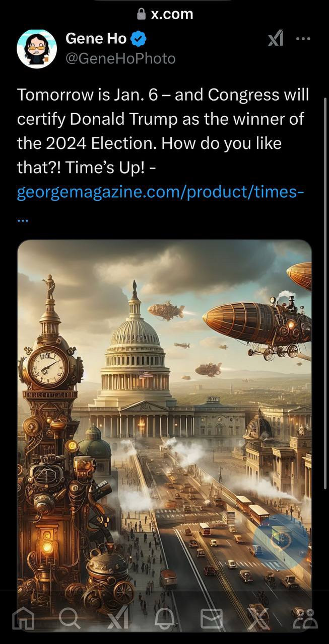Image resolution: width=329 pixels, height=644 pixels.
Task: Open Notifications bell icon
Action: point(164,619)
